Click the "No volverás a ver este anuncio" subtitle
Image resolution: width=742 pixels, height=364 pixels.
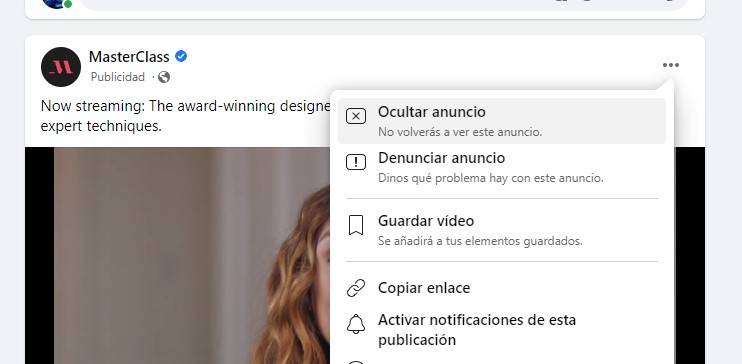(460, 132)
